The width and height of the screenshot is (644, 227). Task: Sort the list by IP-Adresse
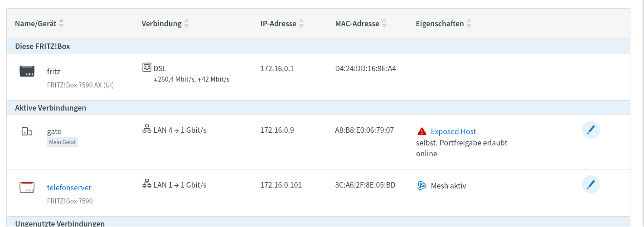(x=301, y=24)
